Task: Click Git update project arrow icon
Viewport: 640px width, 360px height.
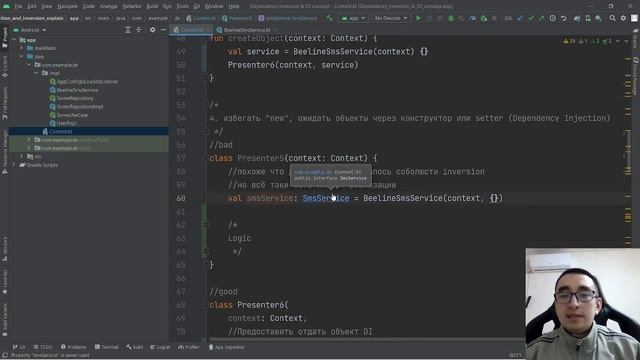Action: click(x=520, y=18)
